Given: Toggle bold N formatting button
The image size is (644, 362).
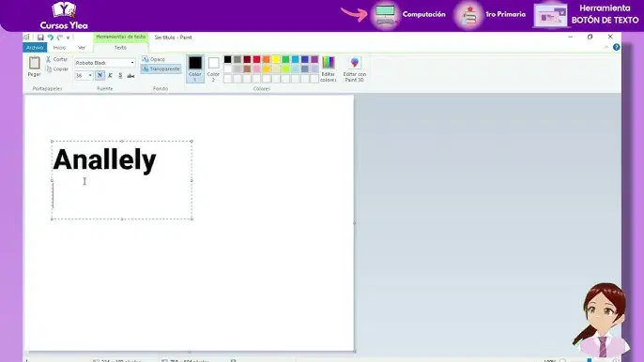Looking at the screenshot, I should (100, 76).
